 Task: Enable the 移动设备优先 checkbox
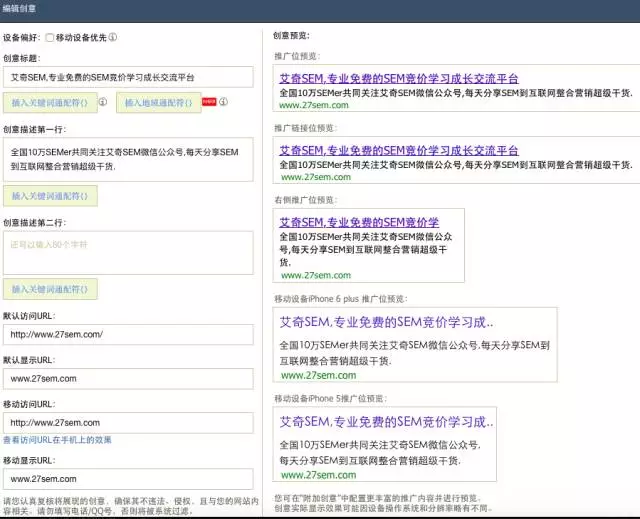[x=50, y=38]
